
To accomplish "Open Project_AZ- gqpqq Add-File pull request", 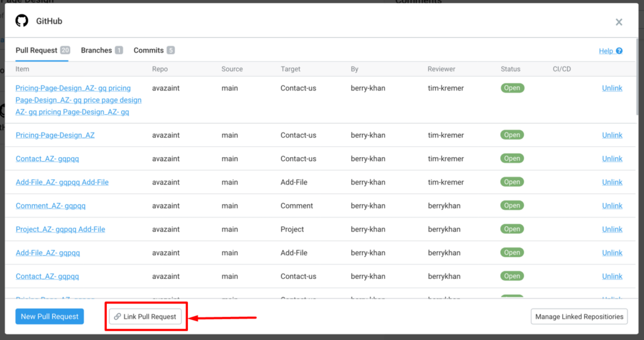I will click(60, 229).
